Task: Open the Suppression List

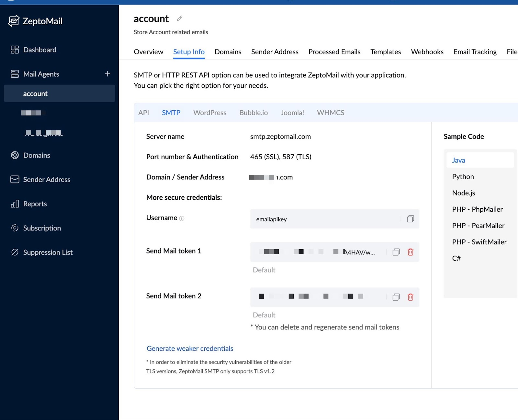Action: pyautogui.click(x=48, y=252)
